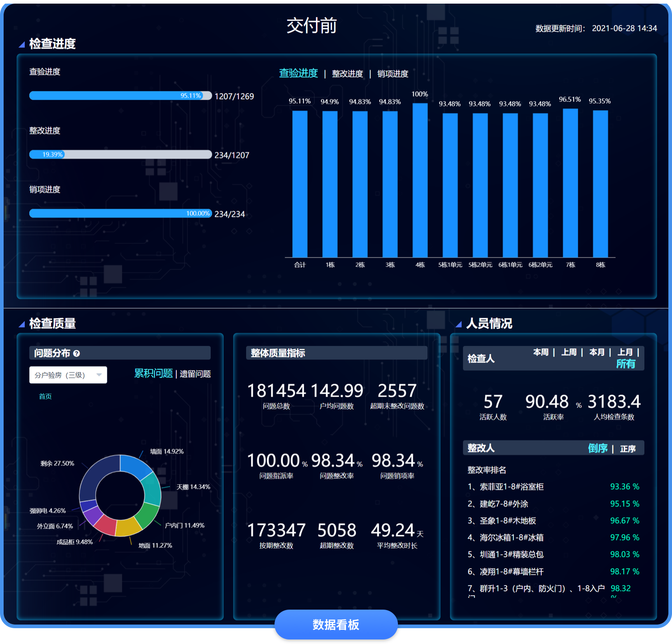The width and height of the screenshot is (672, 644).
Task: Select the 查验进度 chart tab
Action: (298, 73)
